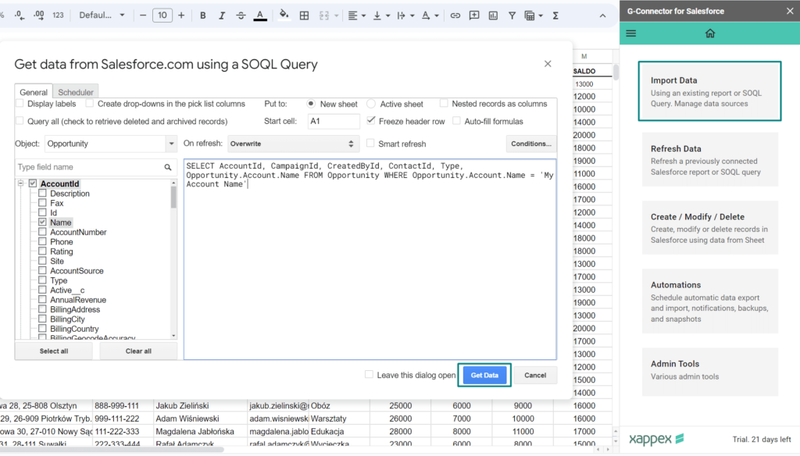Insert a chart from the toolbar

click(493, 15)
